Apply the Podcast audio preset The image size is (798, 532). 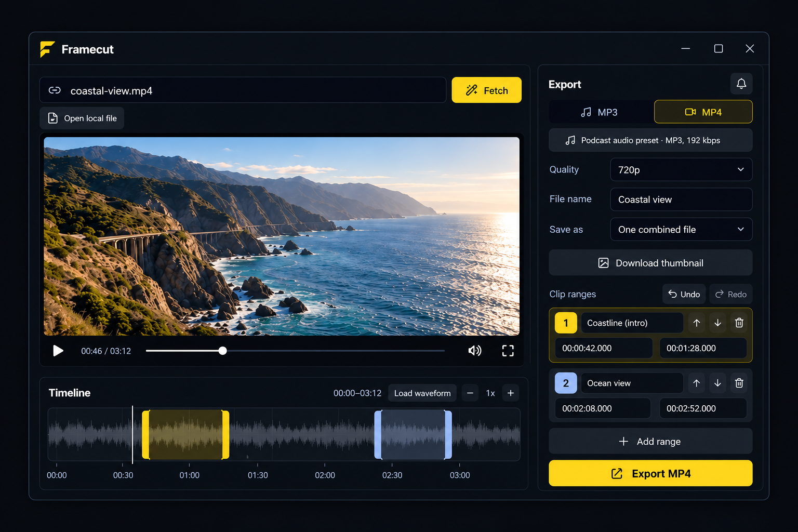(x=650, y=140)
